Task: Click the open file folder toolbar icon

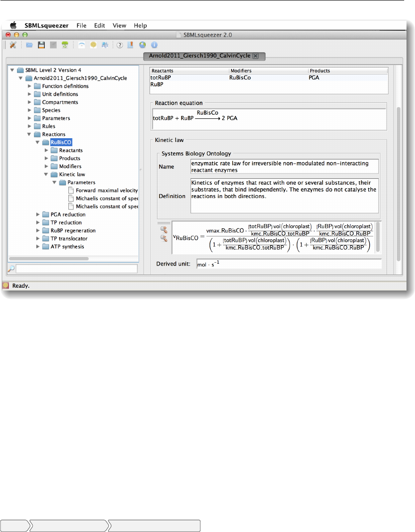Action: (x=29, y=45)
